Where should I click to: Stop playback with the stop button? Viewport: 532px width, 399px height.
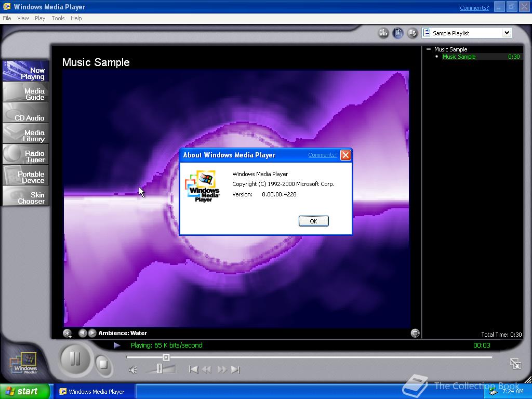[103, 364]
